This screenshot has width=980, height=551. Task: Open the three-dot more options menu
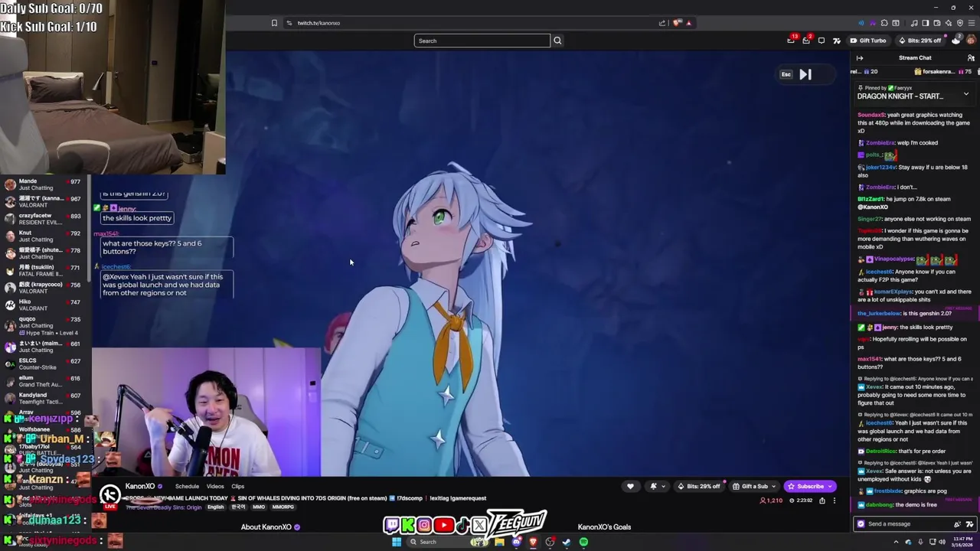835,500
